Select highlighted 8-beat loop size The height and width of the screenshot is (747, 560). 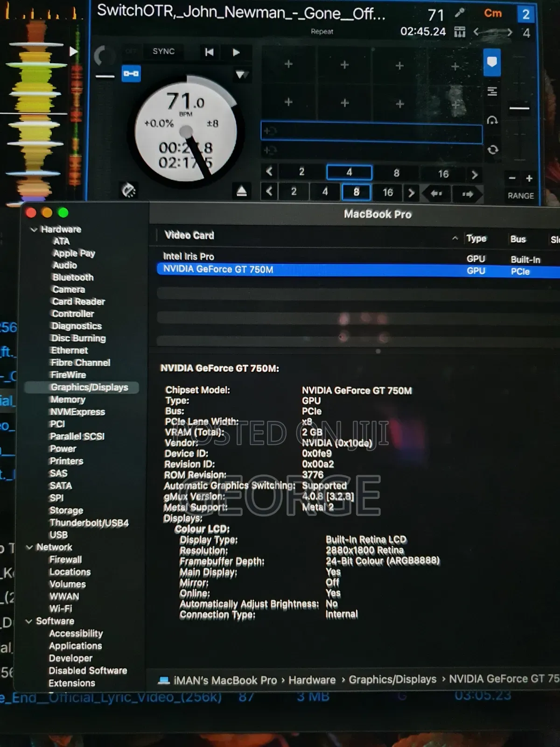356,192
